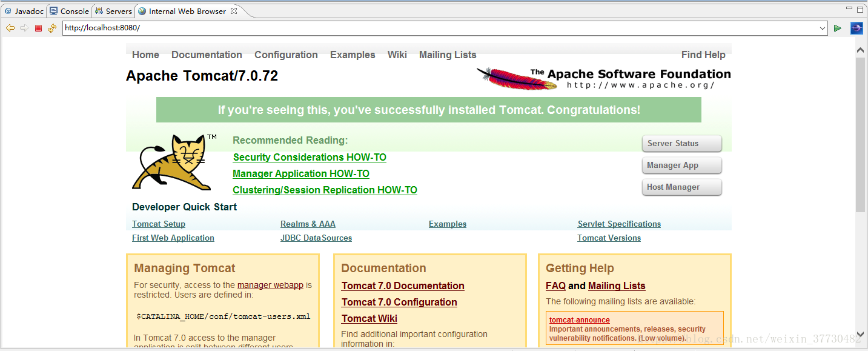Stop page loading with red stop icon
The width and height of the screenshot is (868, 351).
[38, 28]
